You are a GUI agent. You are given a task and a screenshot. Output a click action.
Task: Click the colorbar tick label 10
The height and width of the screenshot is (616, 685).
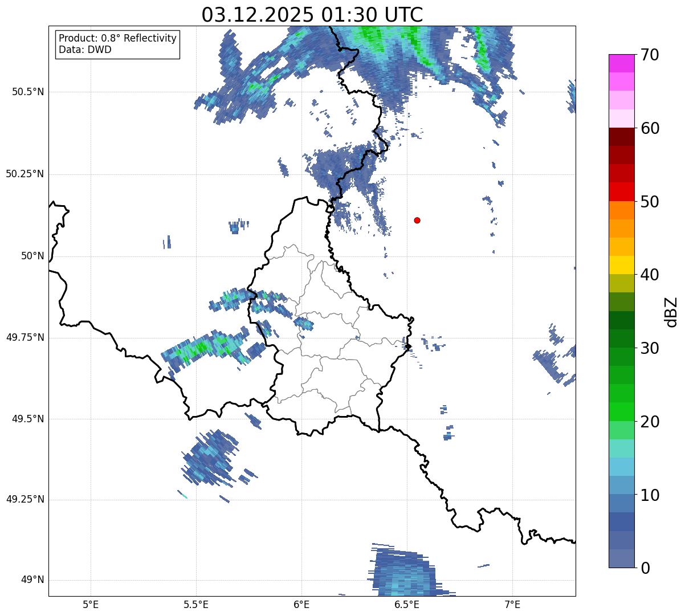click(x=650, y=495)
